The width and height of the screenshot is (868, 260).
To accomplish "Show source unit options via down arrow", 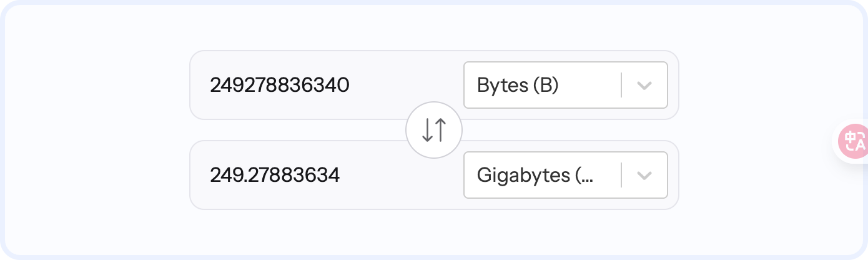I will 644,85.
